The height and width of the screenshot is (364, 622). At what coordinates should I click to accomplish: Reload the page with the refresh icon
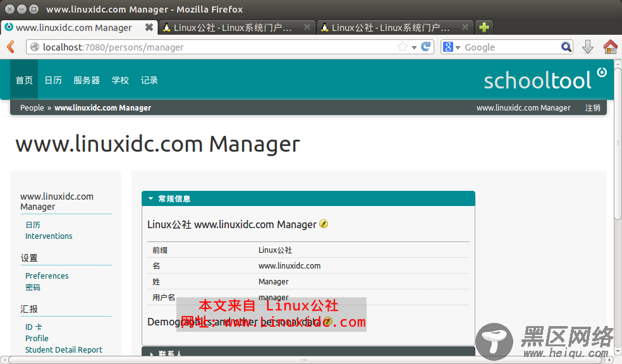pos(425,47)
